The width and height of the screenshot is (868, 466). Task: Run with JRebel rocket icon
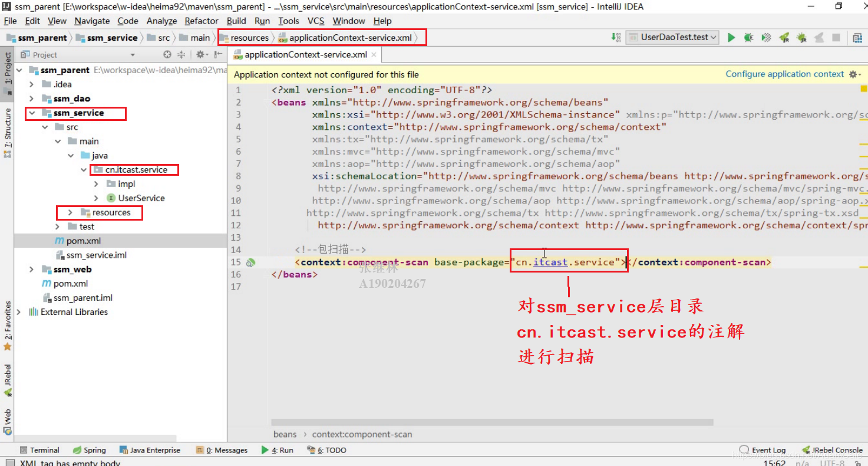tap(784, 37)
